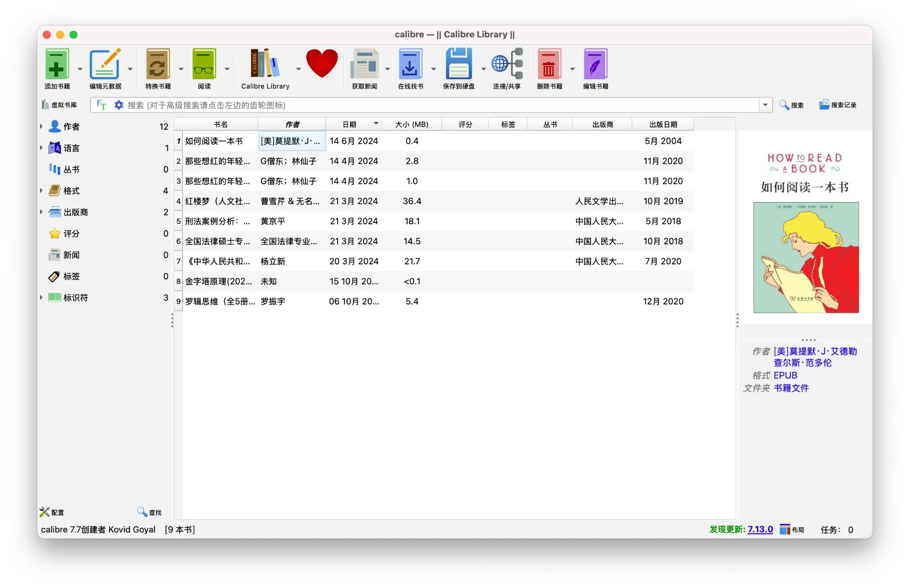Expand the 作者 (Authors) sidebar section
Image resolution: width=910 pixels, height=588 pixels.
coord(41,127)
